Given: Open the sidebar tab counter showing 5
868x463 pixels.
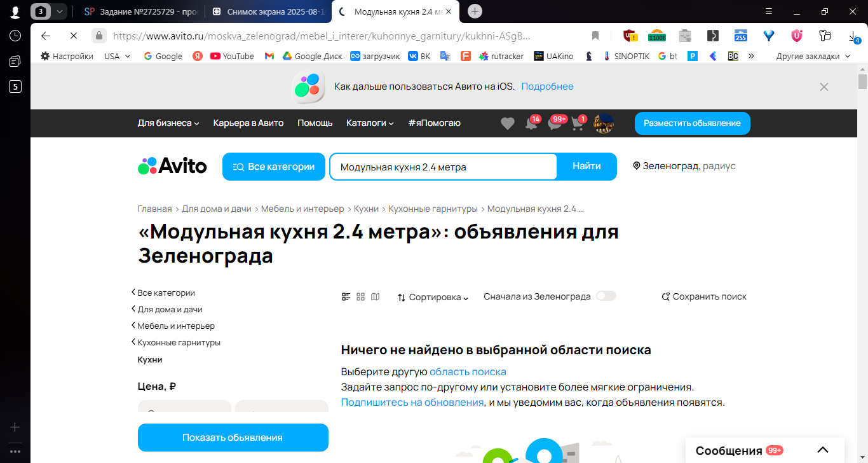Looking at the screenshot, I should [x=15, y=86].
